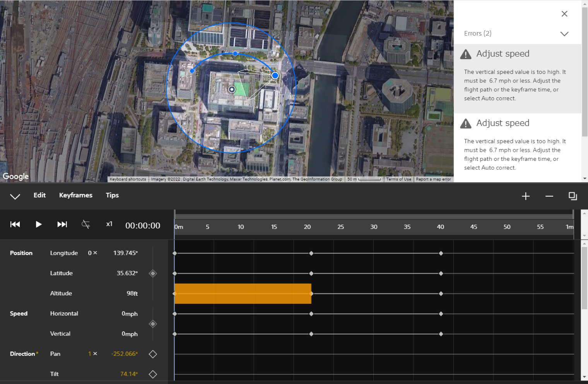The image size is (588, 384).
Task: Skip to the end of the timeline
Action: click(x=62, y=225)
